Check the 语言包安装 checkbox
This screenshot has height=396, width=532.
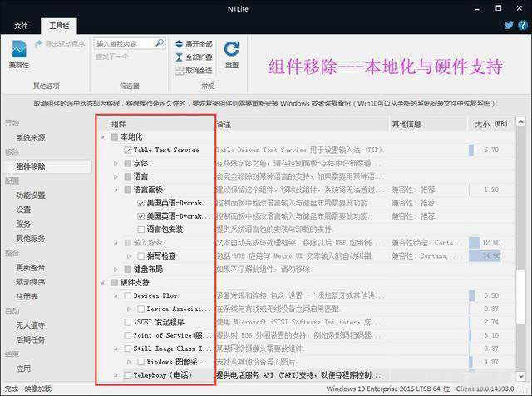(140, 230)
